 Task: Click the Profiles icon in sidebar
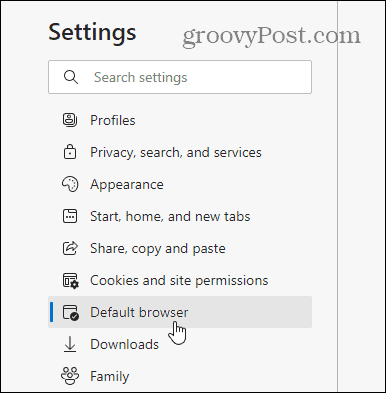pyautogui.click(x=70, y=120)
